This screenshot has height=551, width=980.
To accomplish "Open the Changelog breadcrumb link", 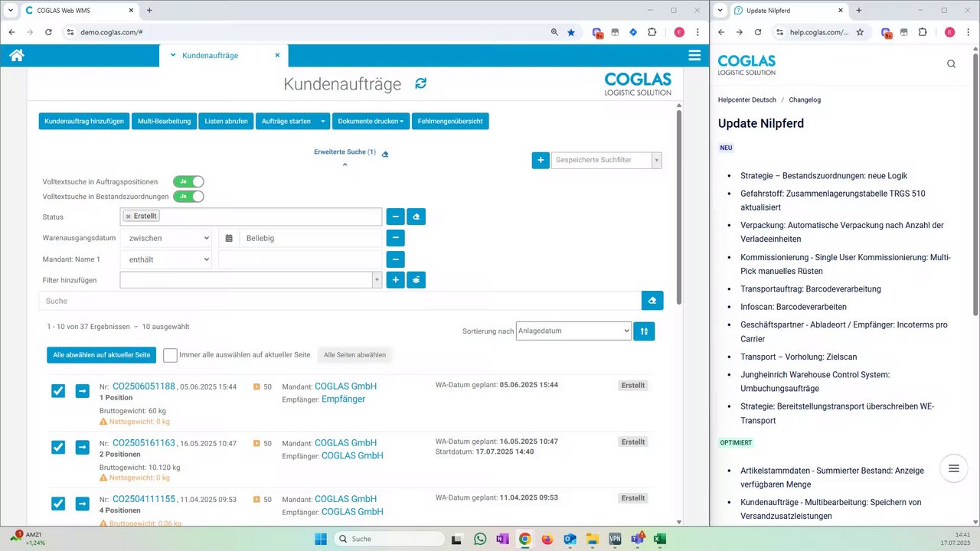I will click(x=805, y=99).
